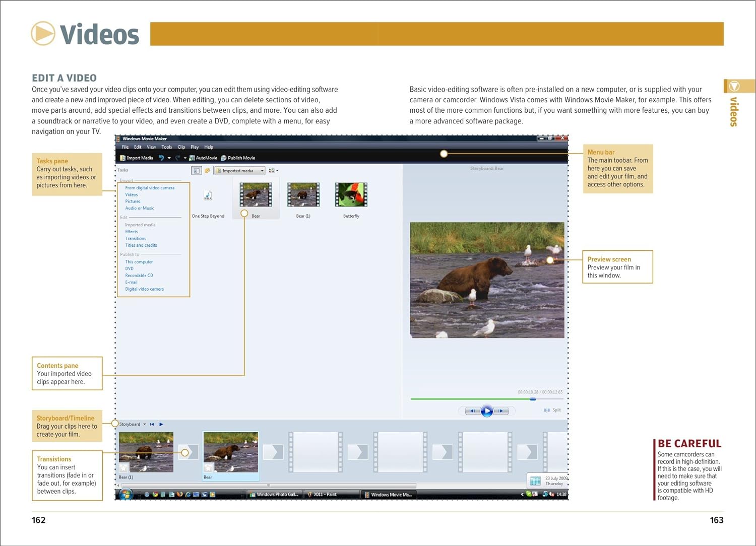Open the Help menu
This screenshot has height=546, width=756.
[x=209, y=147]
